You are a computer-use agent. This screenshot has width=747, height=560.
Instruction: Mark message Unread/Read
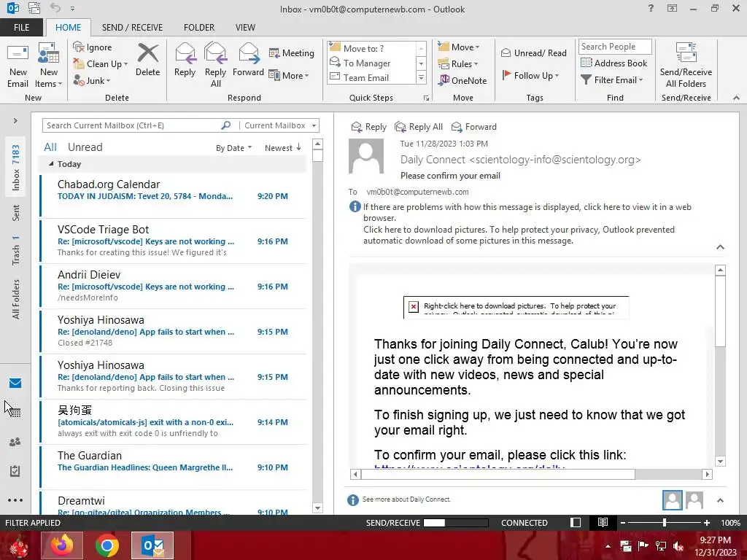coord(533,52)
